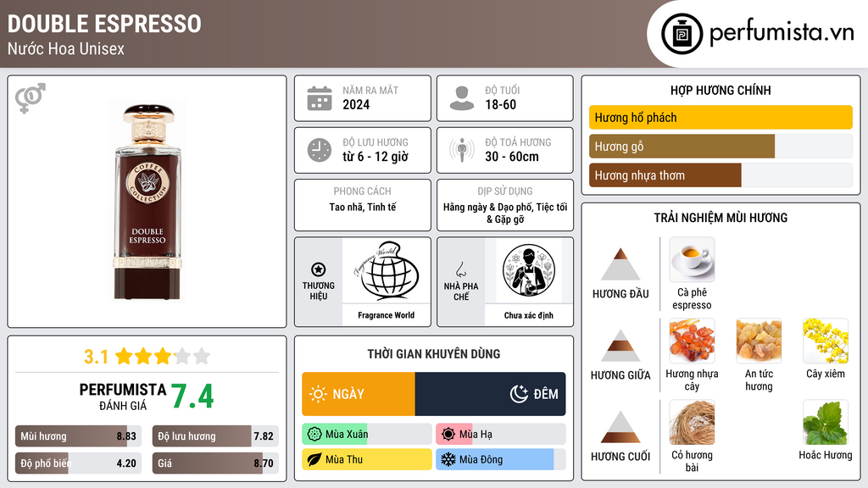This screenshot has height=488, width=868.
Task: Click the DOUBLE ESPRESSO title
Action: point(104,25)
